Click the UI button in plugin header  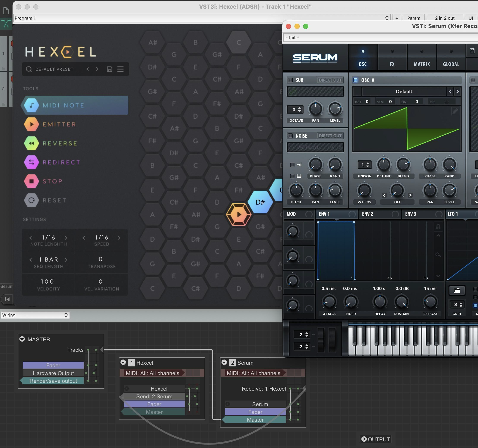[x=471, y=18]
